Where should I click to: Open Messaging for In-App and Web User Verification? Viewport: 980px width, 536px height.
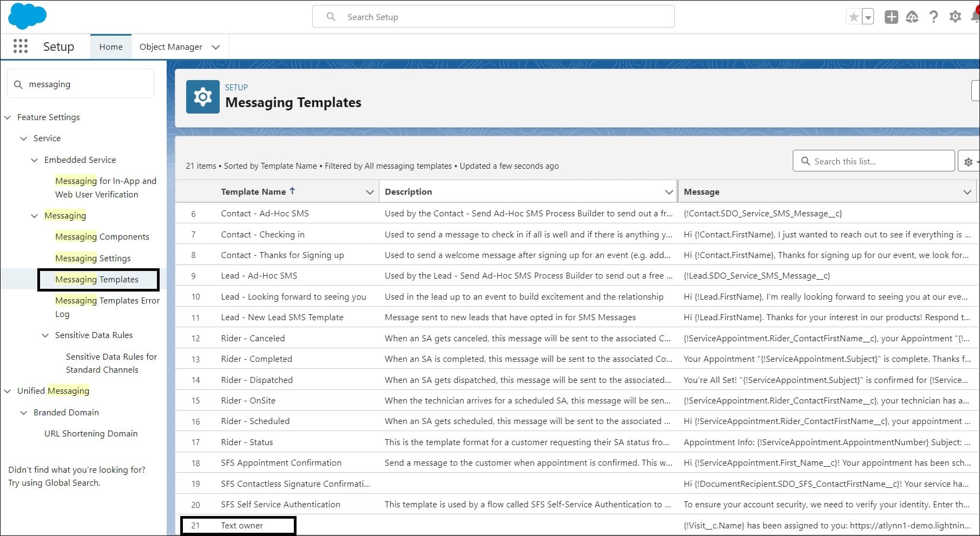pyautogui.click(x=106, y=188)
